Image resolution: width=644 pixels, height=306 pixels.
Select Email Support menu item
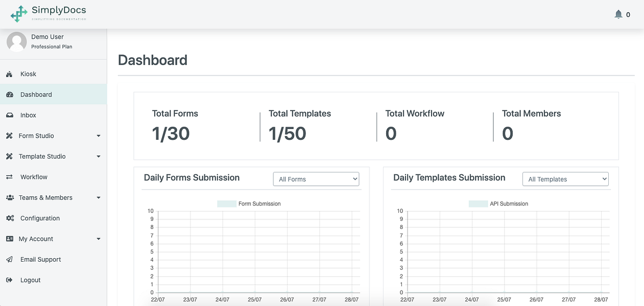click(x=54, y=260)
